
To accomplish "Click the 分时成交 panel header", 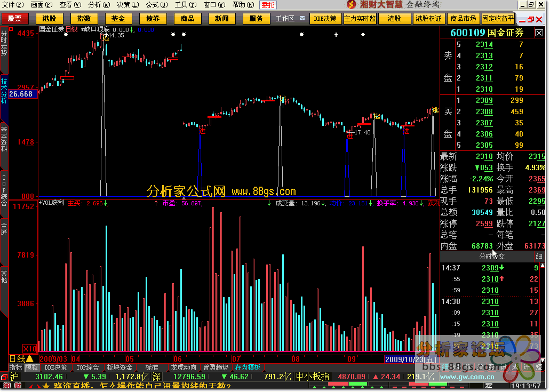I will pos(492,257).
